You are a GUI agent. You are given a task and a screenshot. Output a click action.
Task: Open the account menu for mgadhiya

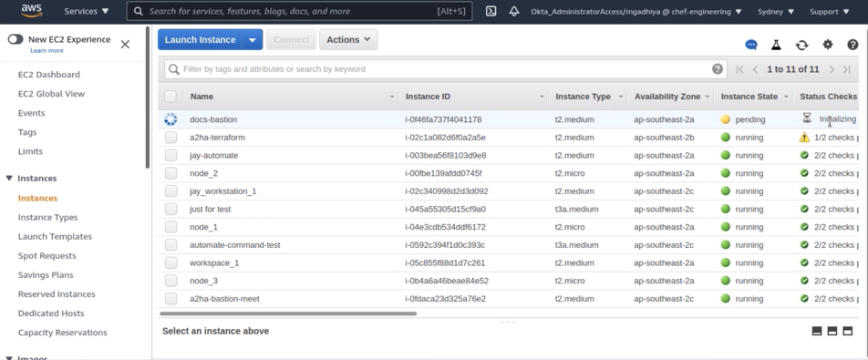click(635, 11)
